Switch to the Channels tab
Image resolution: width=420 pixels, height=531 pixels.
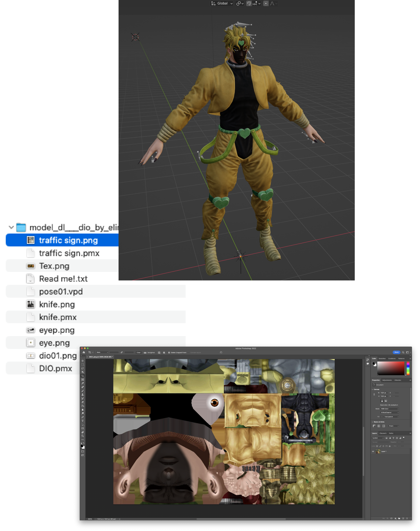point(383,433)
